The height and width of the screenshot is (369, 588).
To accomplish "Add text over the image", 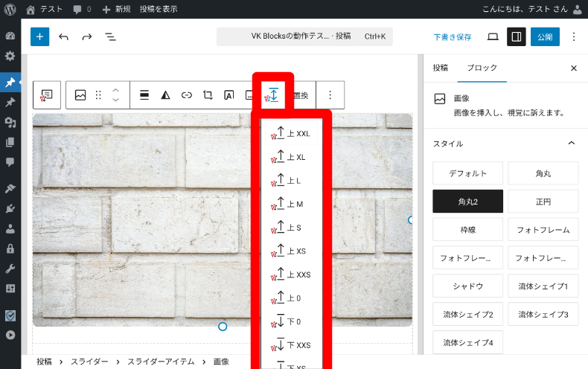I will [x=229, y=95].
